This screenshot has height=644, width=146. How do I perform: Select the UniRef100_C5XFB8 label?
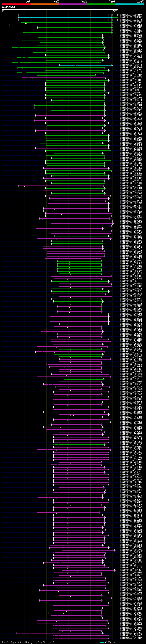coord(131,276)
